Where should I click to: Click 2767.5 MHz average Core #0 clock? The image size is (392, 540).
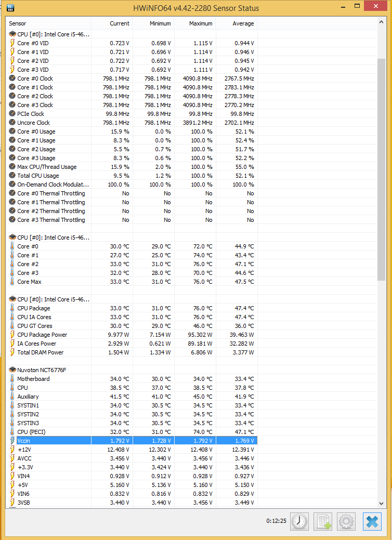tap(239, 78)
